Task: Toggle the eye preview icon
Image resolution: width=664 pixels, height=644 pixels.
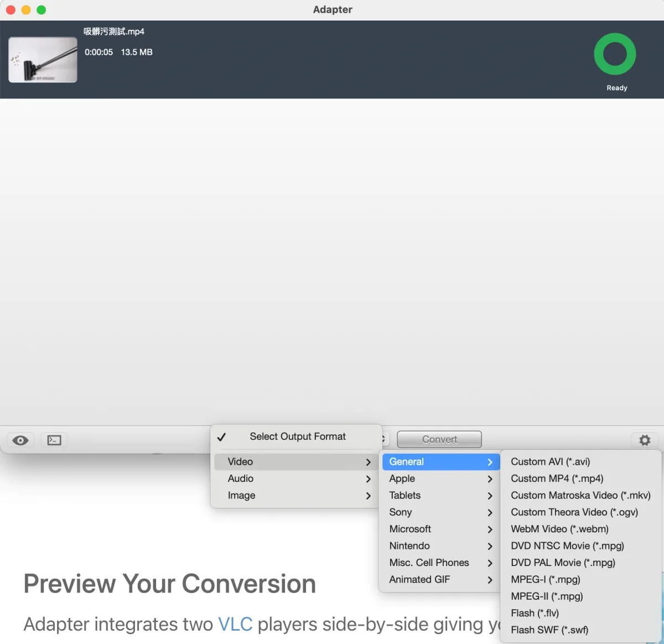Action: [x=20, y=440]
